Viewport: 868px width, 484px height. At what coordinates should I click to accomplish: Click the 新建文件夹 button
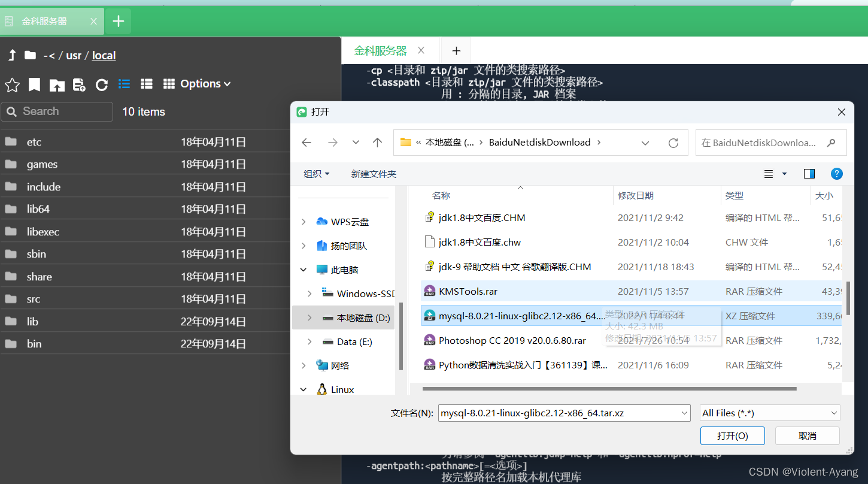pyautogui.click(x=374, y=174)
